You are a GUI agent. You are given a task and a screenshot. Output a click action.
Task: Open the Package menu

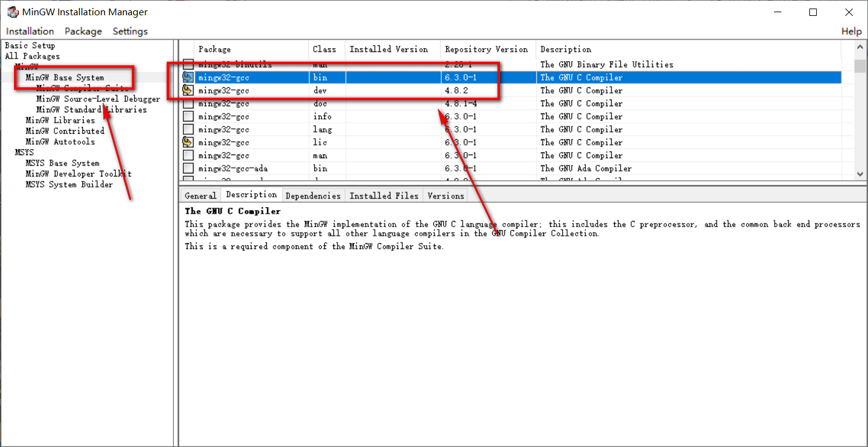click(x=83, y=31)
